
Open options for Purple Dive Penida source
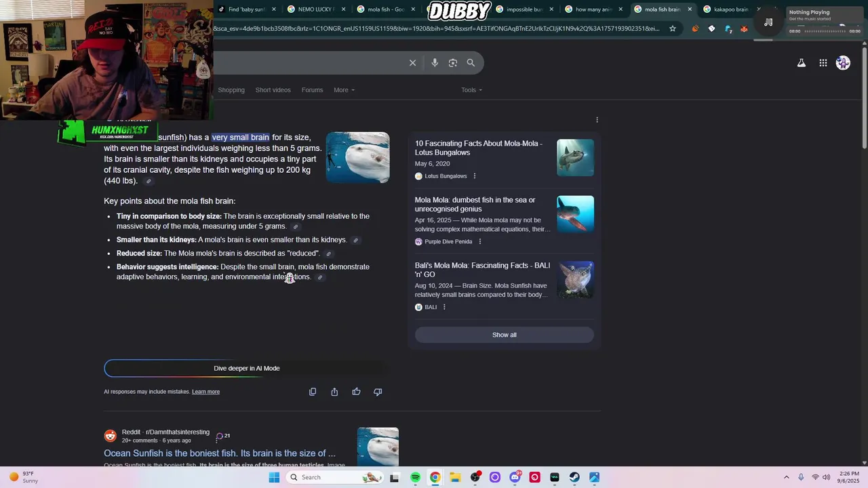(x=479, y=242)
